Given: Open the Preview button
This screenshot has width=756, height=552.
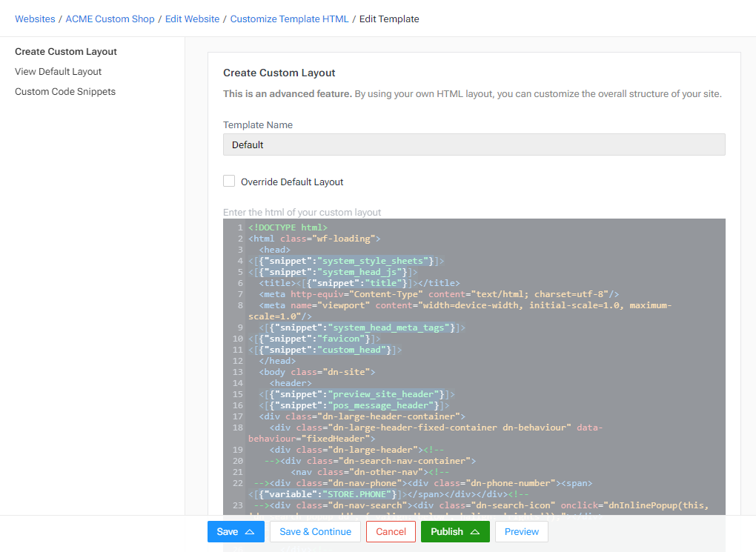Looking at the screenshot, I should click(x=522, y=532).
